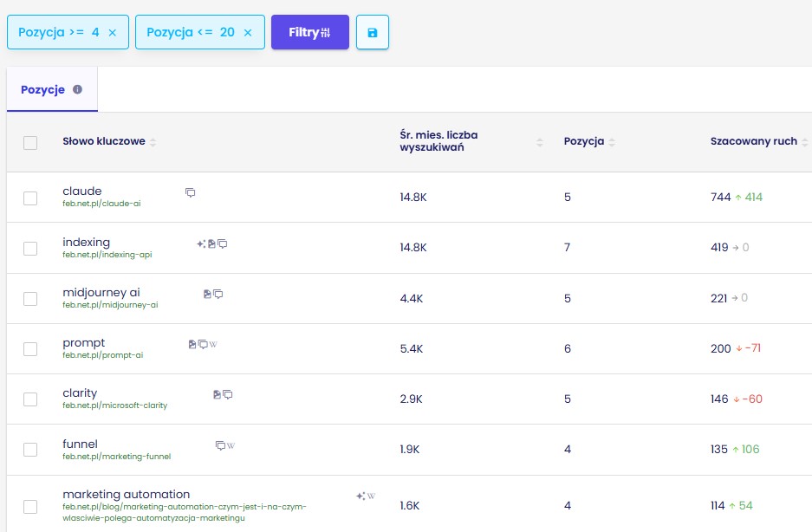Sort the Pozycja column using its arrows
Screen dimensions: 812x532
pyautogui.click(x=612, y=142)
